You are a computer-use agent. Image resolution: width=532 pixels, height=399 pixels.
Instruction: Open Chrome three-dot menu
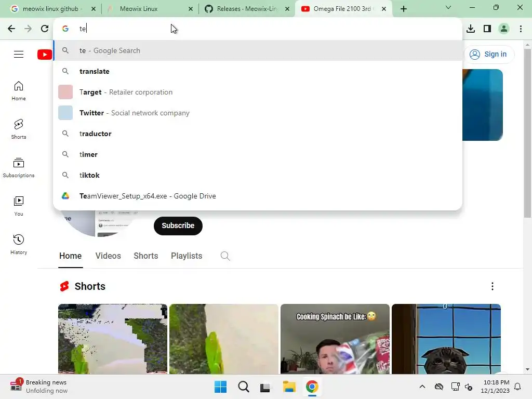[x=521, y=29]
